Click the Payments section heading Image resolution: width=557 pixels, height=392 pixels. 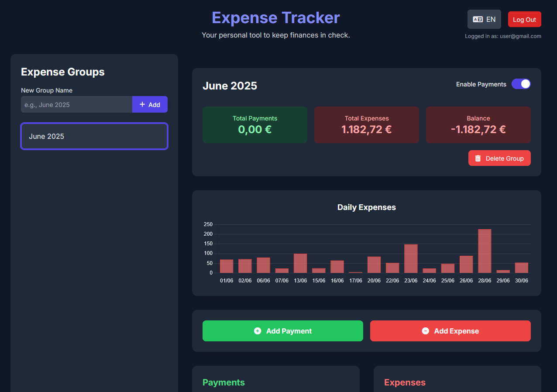tap(223, 382)
